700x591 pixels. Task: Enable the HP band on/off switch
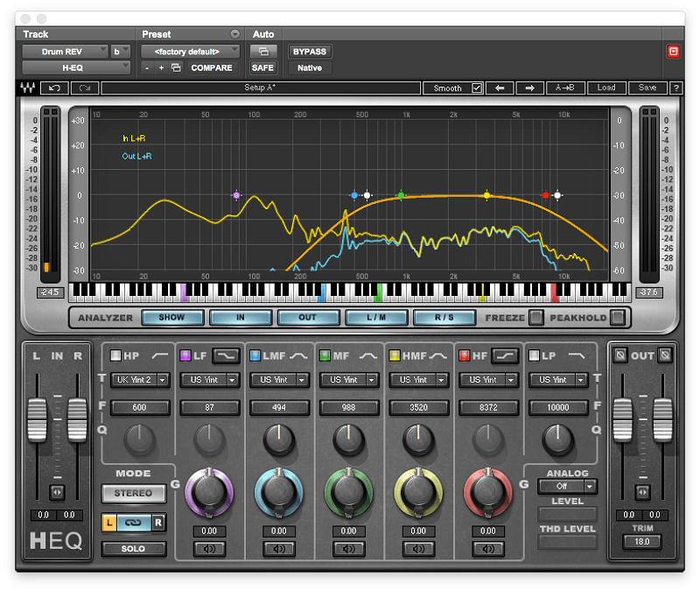click(115, 355)
